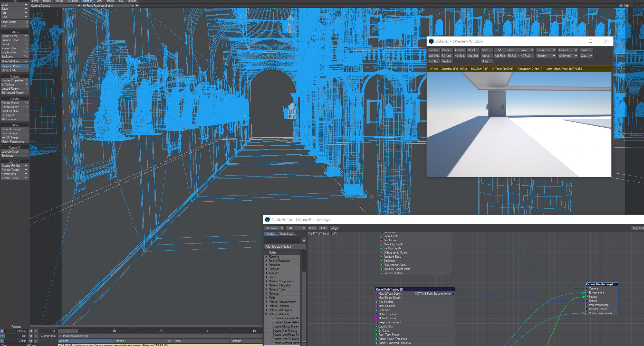
Task: Click plus icon beside InstancesFacade current item
Action: [61, 336]
